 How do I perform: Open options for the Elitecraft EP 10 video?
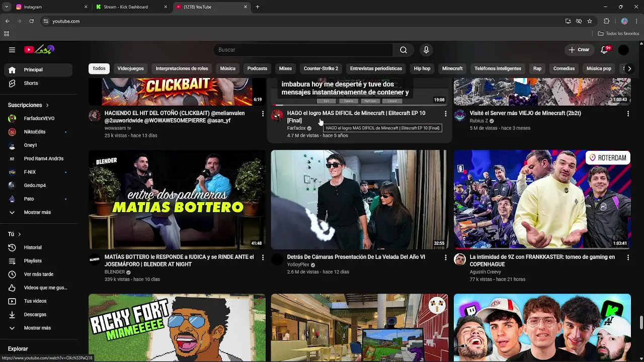tap(445, 114)
